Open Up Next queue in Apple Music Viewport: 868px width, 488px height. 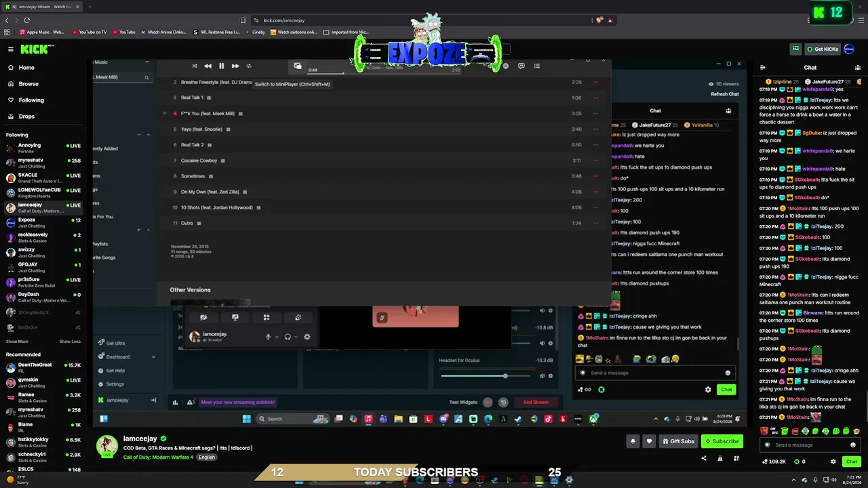[x=536, y=66]
